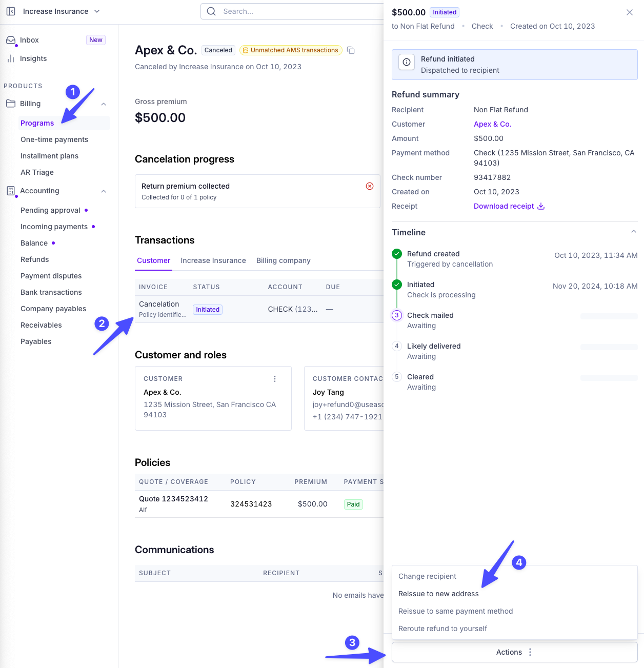Click the Unmatched AMS transactions badge

coord(291,50)
